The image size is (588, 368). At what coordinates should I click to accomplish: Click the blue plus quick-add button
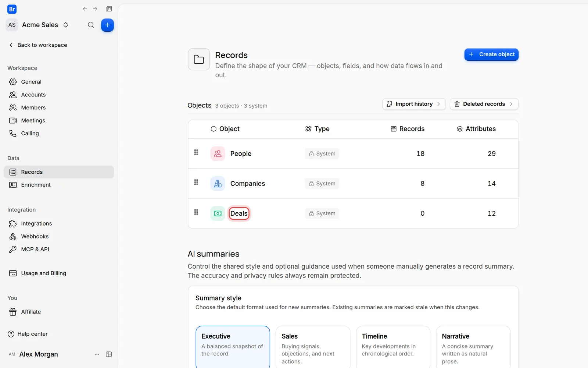pyautogui.click(x=107, y=25)
